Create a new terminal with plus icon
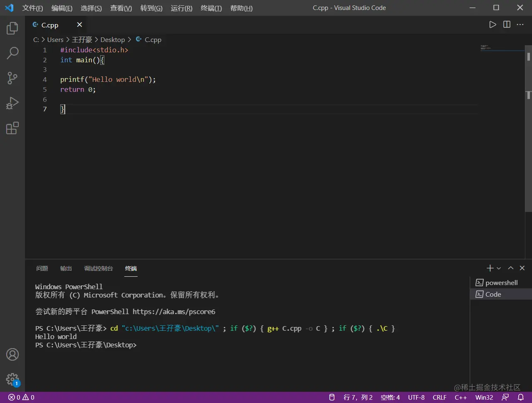This screenshot has height=403, width=532. click(x=490, y=268)
